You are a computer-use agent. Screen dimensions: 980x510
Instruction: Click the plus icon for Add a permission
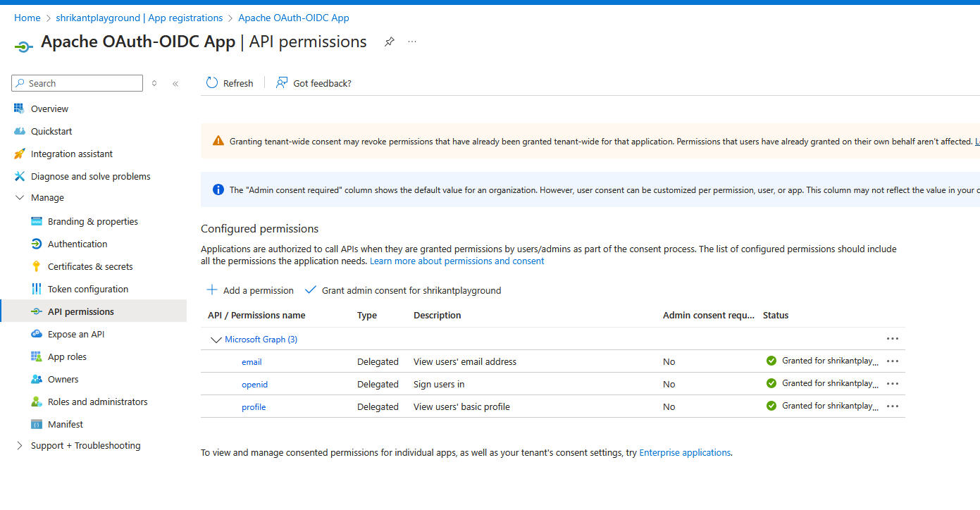212,290
